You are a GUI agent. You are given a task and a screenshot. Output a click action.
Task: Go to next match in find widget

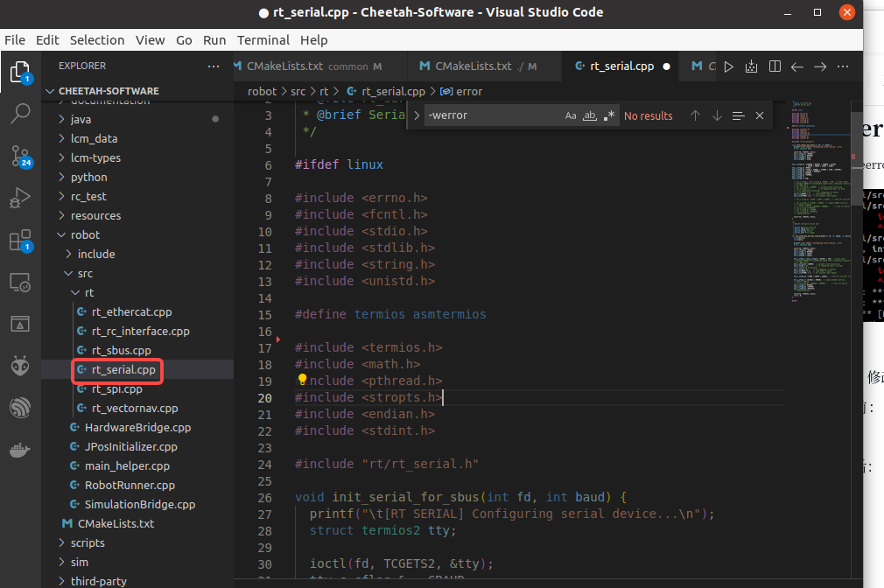(x=717, y=115)
